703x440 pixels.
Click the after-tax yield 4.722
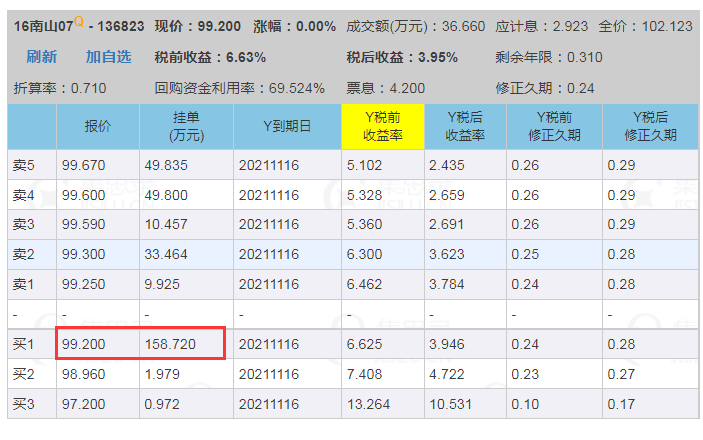(x=446, y=374)
